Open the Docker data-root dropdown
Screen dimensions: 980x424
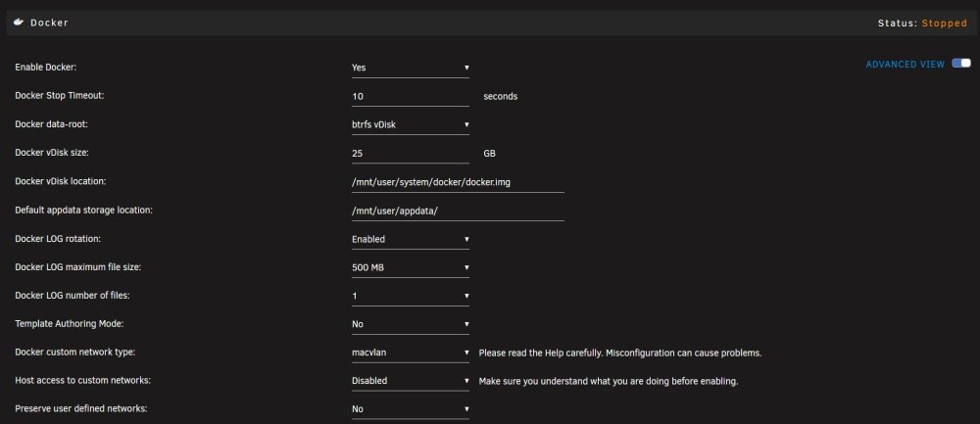[x=410, y=125]
